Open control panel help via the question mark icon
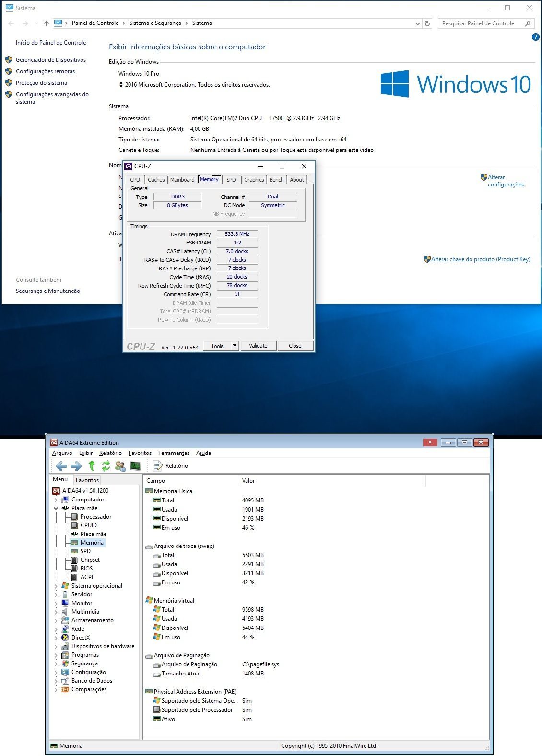The image size is (542, 756). [536, 37]
